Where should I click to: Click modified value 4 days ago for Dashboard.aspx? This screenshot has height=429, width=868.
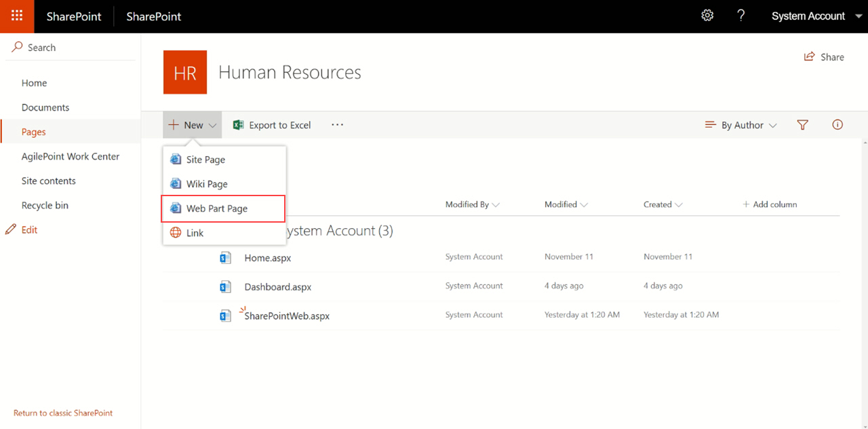(564, 286)
